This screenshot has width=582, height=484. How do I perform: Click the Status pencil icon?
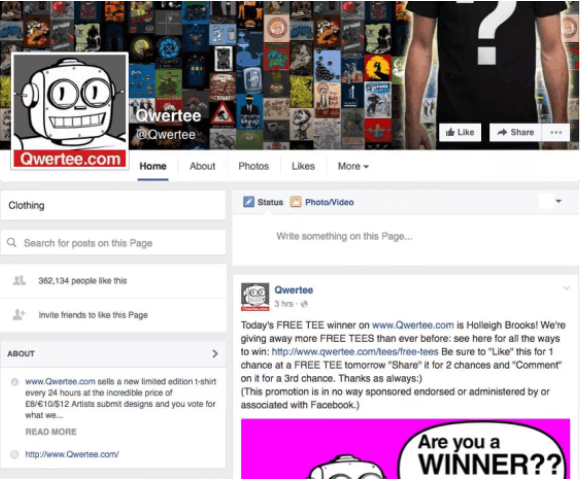[x=248, y=202]
